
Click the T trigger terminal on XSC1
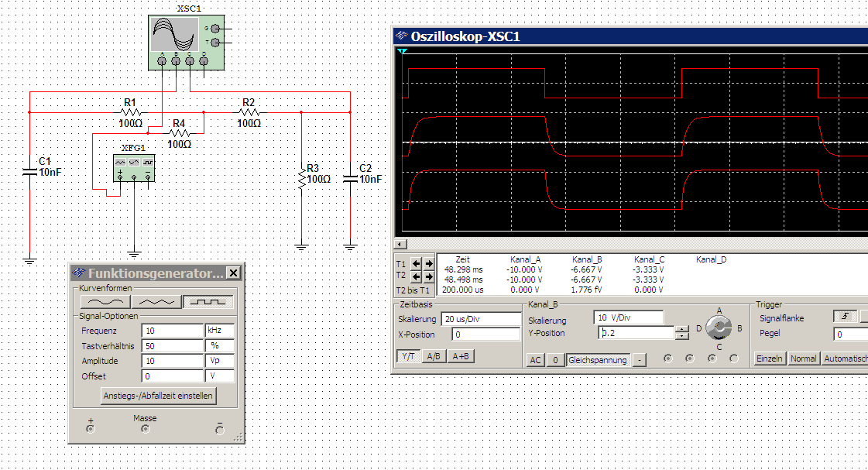point(215,42)
